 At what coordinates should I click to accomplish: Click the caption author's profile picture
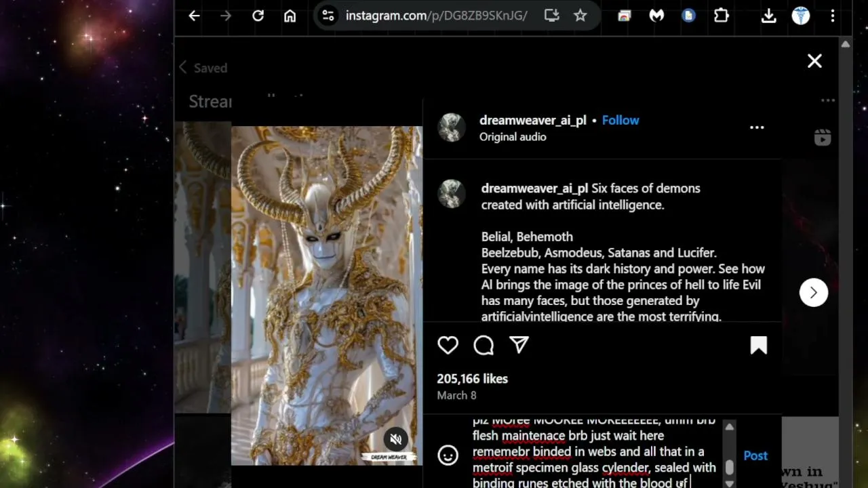[x=452, y=194]
